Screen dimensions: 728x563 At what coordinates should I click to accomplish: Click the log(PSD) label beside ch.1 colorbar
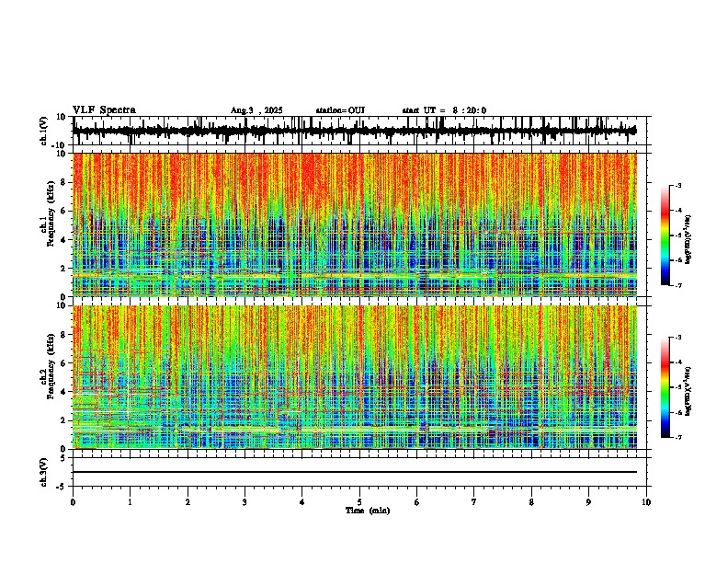(x=688, y=239)
